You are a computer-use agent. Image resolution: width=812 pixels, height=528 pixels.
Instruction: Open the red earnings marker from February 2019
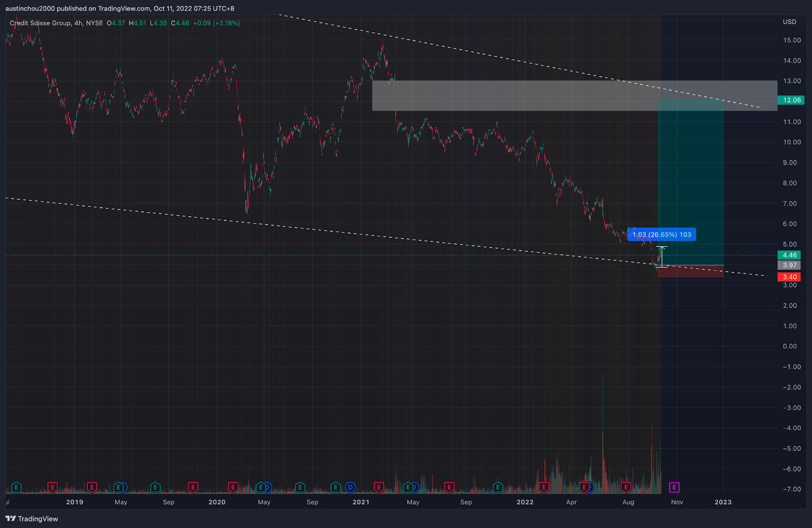click(92, 487)
